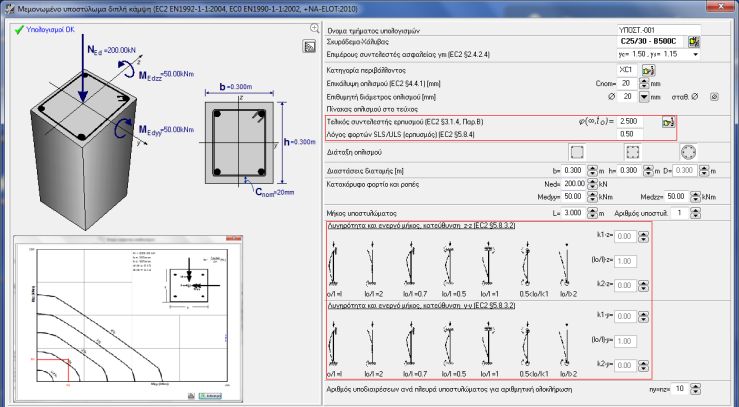This screenshot has width=739, height=407.
Task: Click the 'Πίνακας οπλισμού στο τεύχος' label
Action: click(372, 109)
